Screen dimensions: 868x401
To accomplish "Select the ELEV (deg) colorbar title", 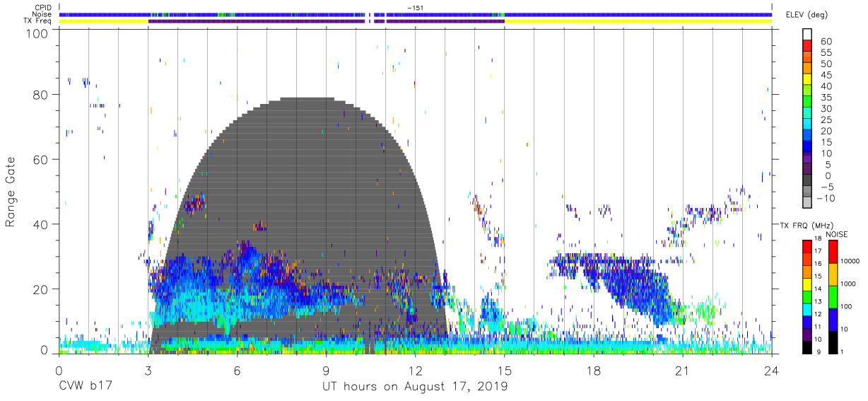I will [806, 15].
